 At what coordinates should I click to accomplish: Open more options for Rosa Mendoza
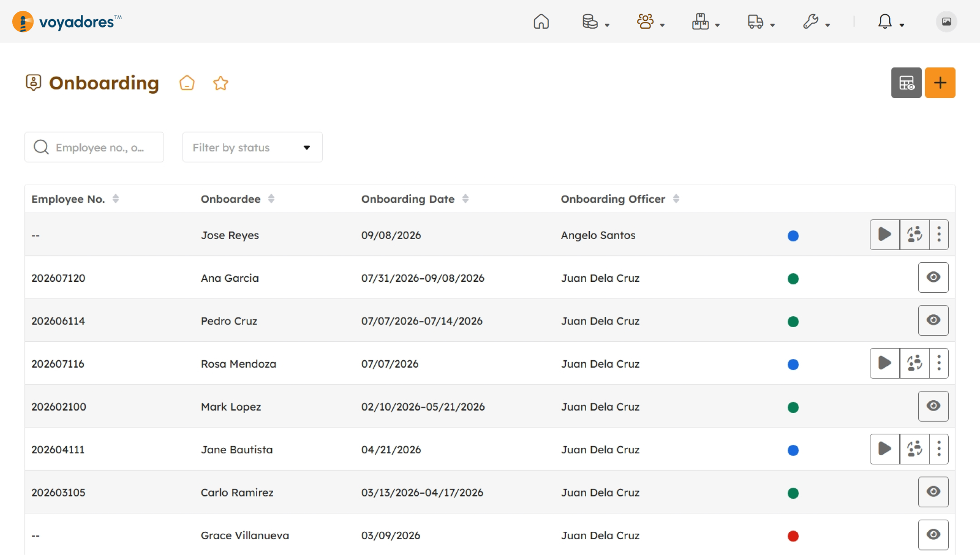(939, 363)
